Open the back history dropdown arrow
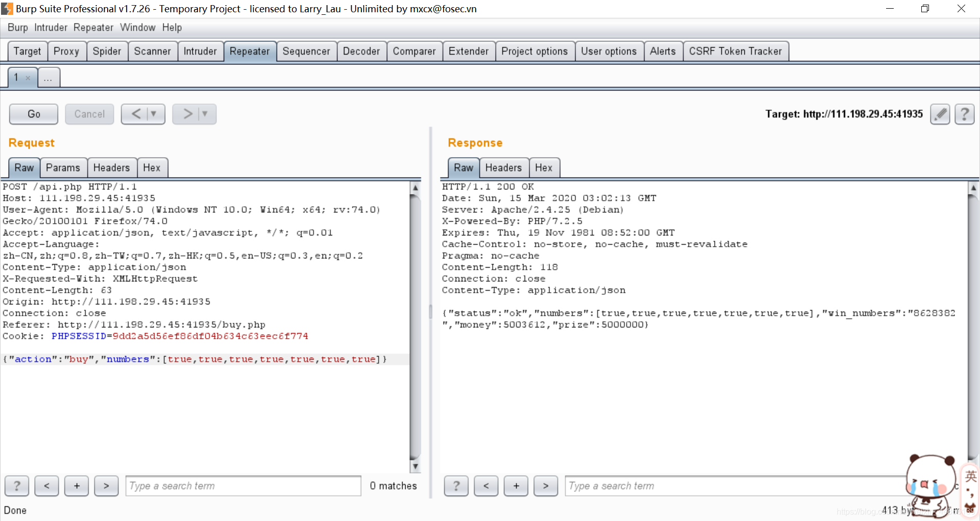The width and height of the screenshot is (980, 521). click(x=154, y=114)
